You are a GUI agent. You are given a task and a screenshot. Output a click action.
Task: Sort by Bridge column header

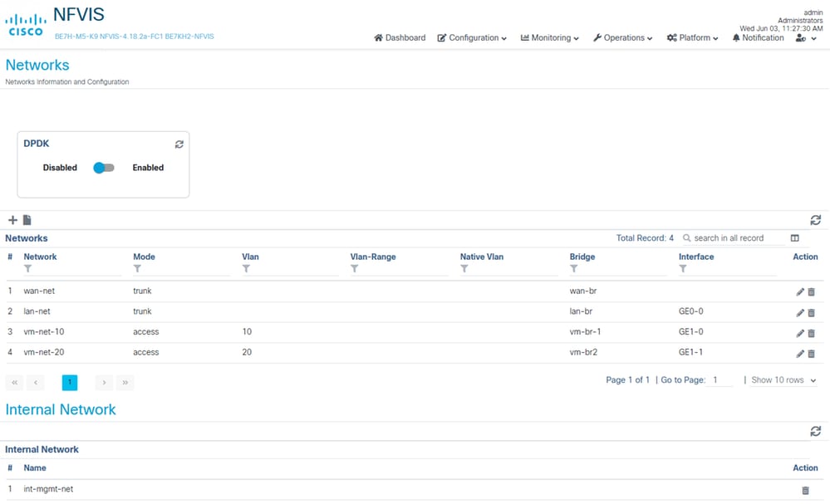(x=582, y=257)
